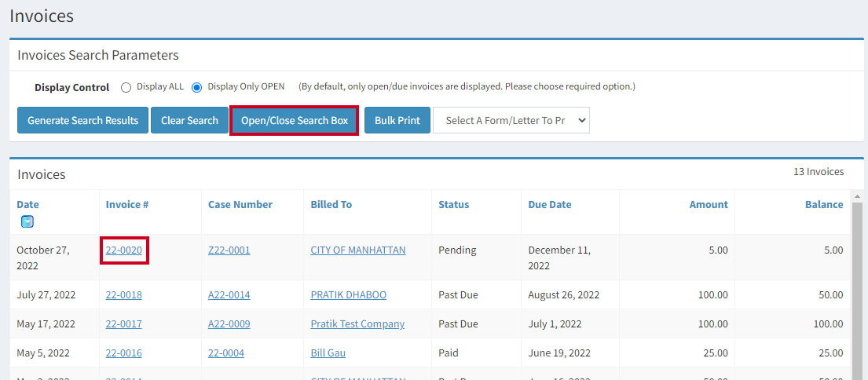Click the Pending status cell
The height and width of the screenshot is (380, 868).
click(457, 250)
